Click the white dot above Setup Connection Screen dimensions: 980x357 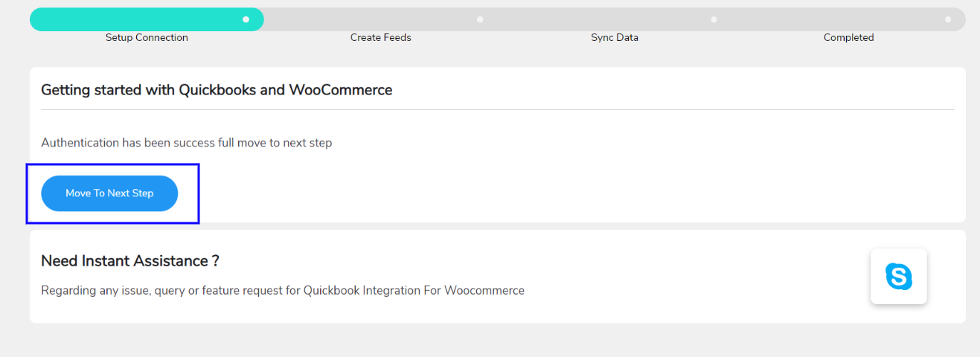coord(246,19)
